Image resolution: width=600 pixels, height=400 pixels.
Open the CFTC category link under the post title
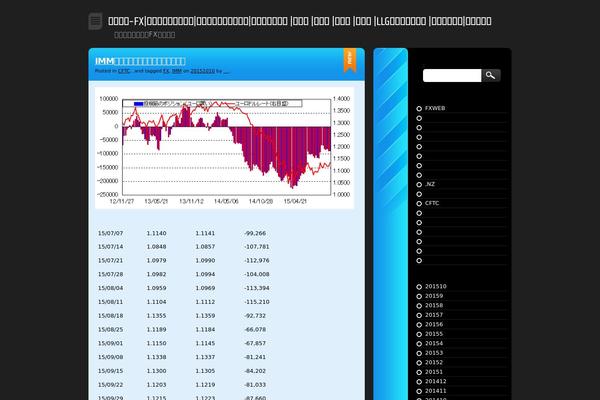(x=124, y=71)
